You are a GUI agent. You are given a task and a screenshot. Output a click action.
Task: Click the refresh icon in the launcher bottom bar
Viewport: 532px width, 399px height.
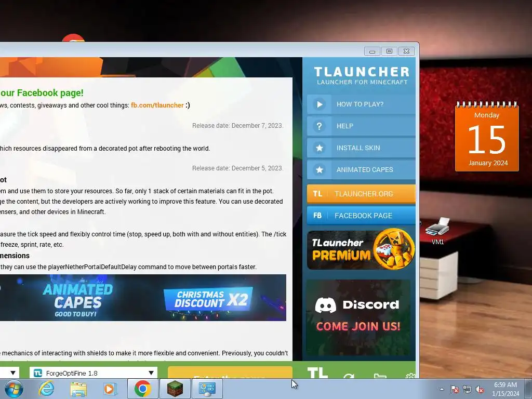[349, 376]
